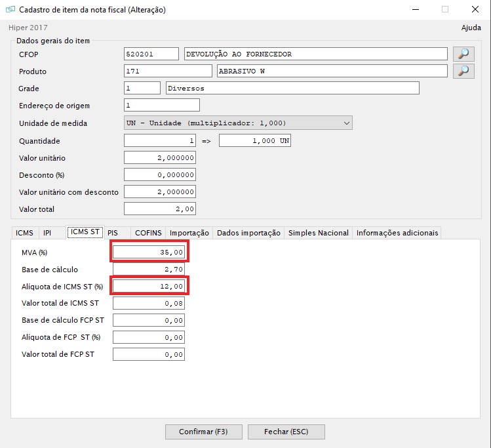Switch to the ICMS tab

coord(24,233)
